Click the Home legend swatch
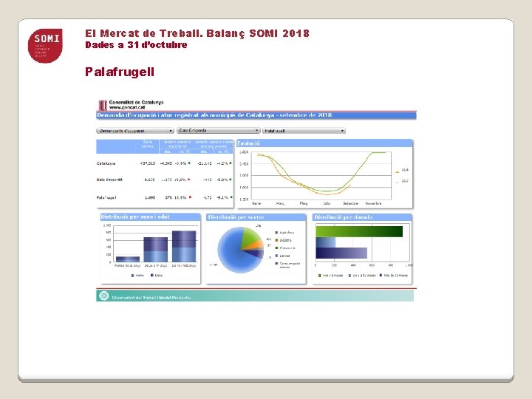 pos(133,275)
